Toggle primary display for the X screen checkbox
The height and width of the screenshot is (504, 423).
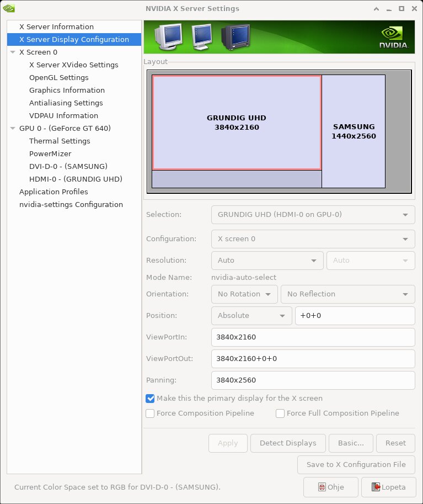click(150, 399)
